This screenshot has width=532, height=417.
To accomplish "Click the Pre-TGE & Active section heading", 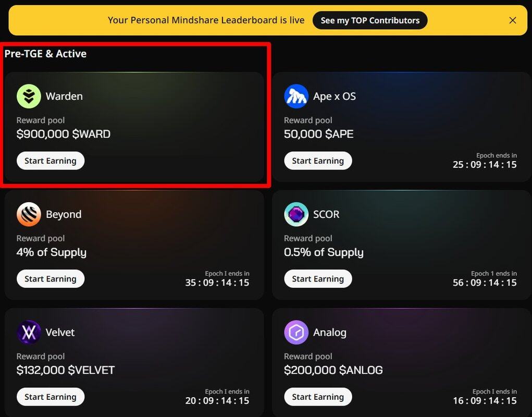I will click(45, 54).
